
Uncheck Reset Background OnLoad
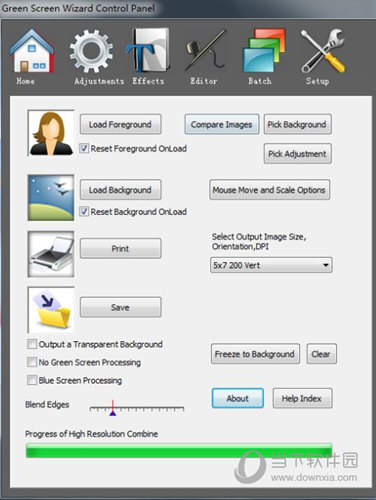point(84,211)
